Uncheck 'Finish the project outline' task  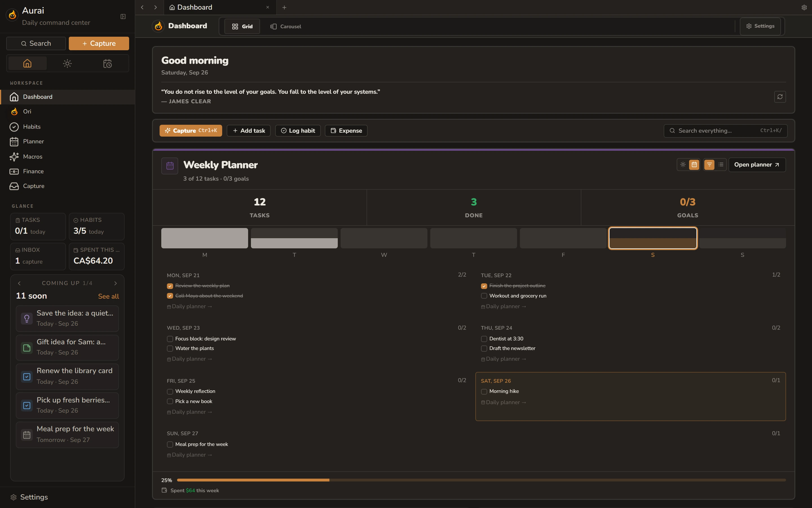(484, 286)
